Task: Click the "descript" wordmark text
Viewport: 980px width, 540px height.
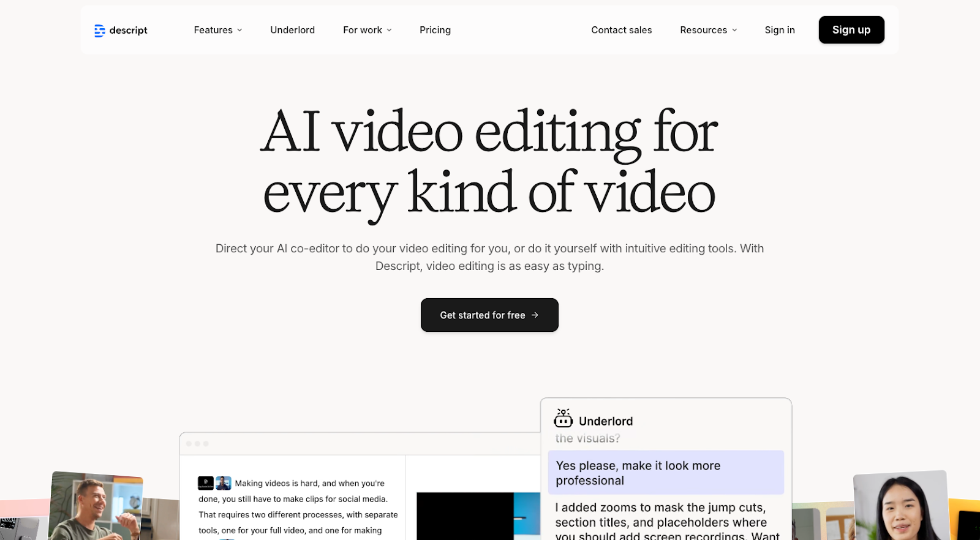Action: [129, 31]
